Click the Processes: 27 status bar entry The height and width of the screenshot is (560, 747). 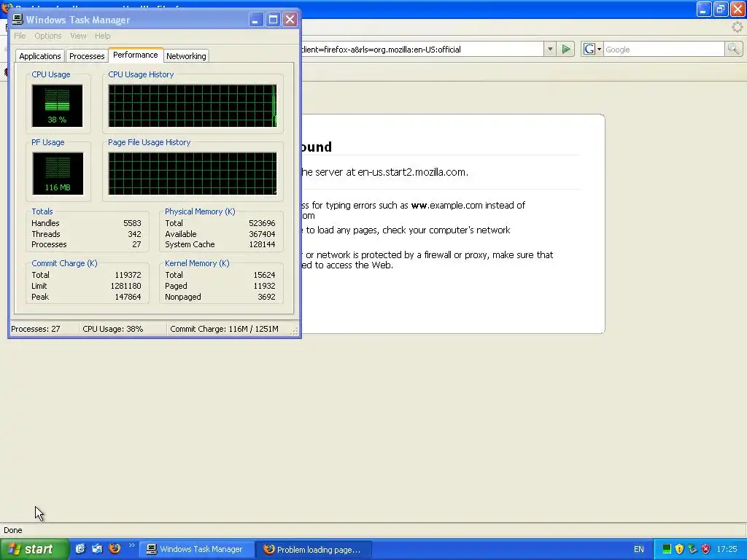click(x=36, y=329)
